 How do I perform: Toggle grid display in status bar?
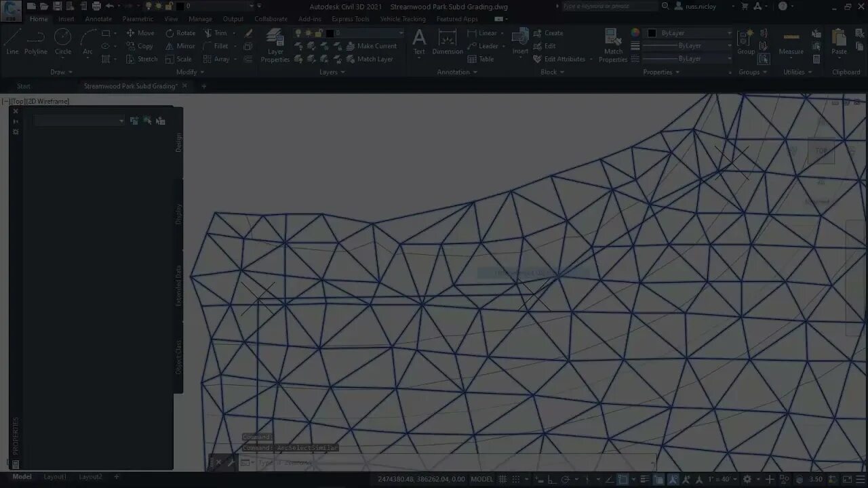[503, 479]
